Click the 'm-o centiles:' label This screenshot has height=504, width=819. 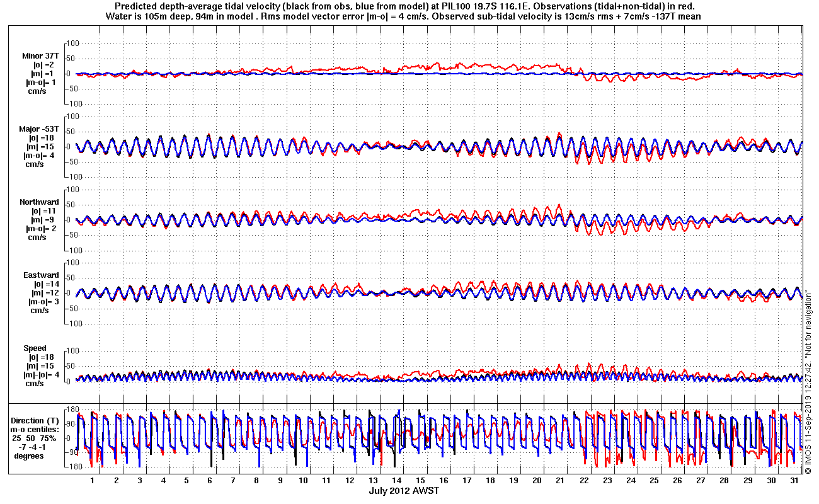35,430
